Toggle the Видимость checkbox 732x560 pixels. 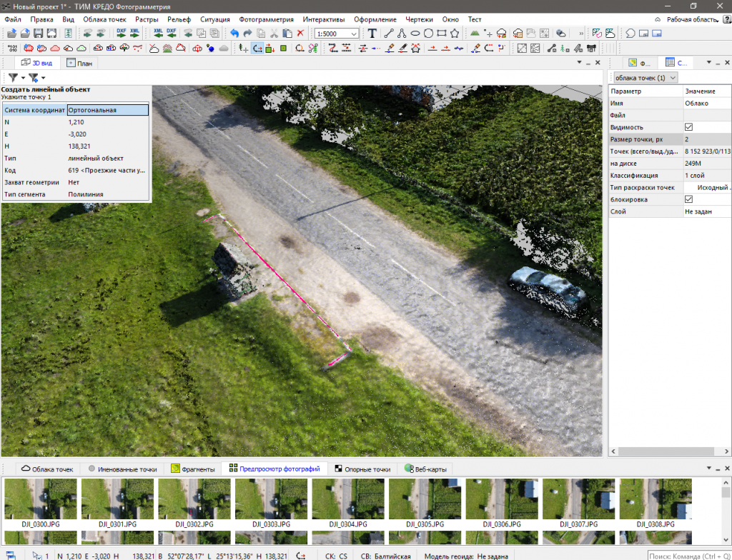coord(688,126)
